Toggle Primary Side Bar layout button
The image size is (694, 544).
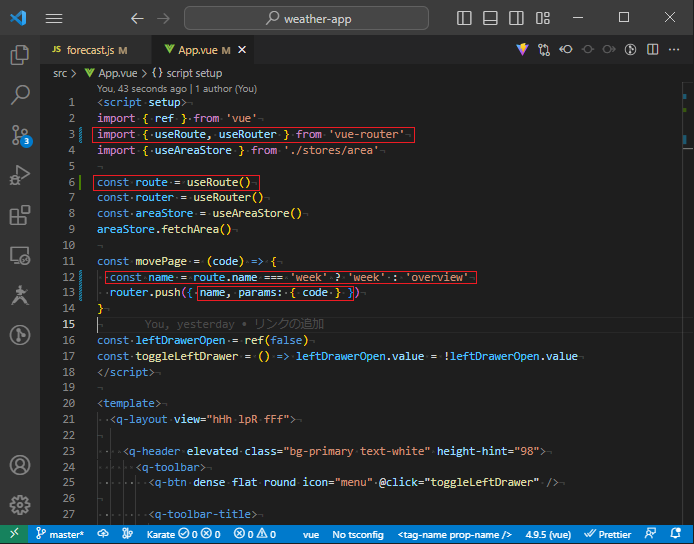coord(464,18)
